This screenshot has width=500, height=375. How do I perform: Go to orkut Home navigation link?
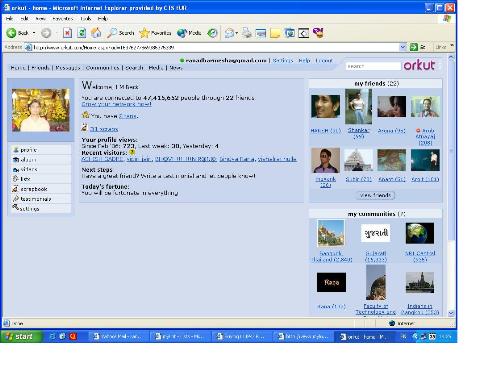click(x=17, y=68)
